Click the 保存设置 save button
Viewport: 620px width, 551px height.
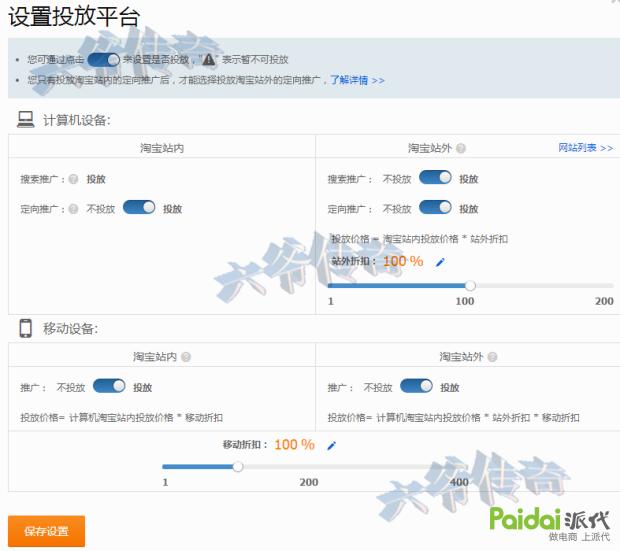tap(46, 531)
